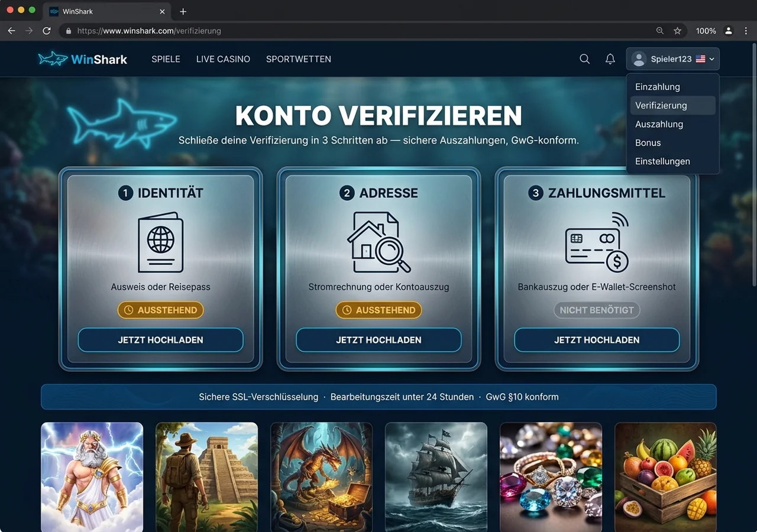Open the fruit crate game thumbnail

point(665,477)
